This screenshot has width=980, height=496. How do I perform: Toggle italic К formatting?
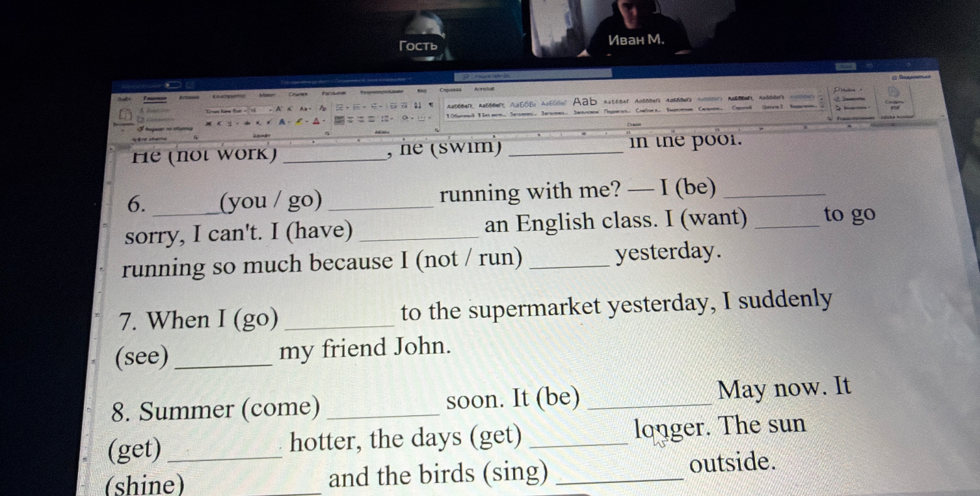(219, 124)
